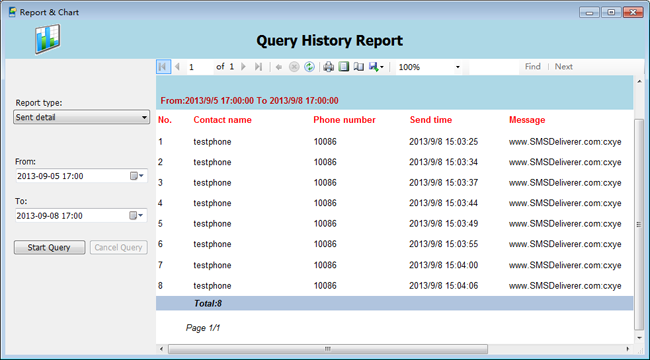Click the horizontal scrollbar thumb
650x360 pixels.
coord(328,349)
